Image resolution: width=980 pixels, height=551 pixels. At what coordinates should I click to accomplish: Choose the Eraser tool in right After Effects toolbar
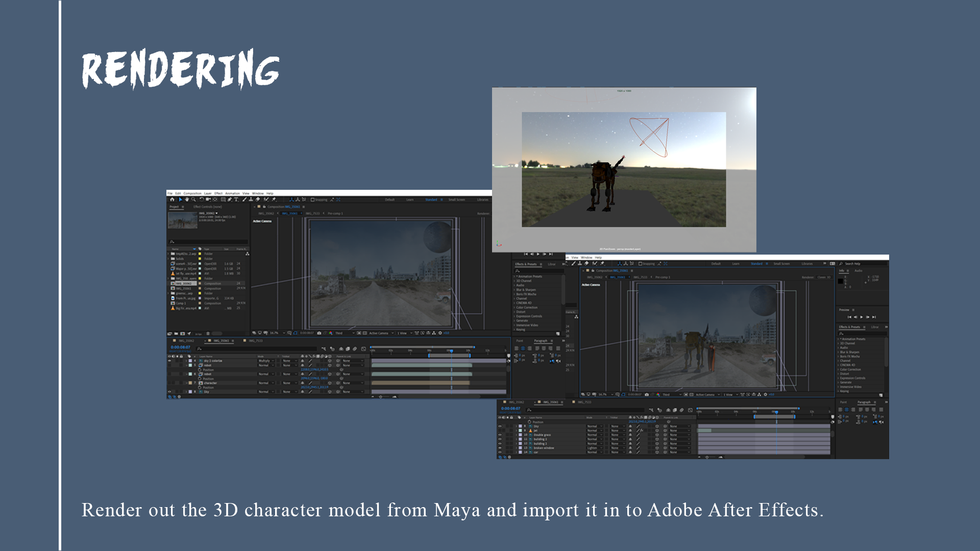tap(586, 264)
